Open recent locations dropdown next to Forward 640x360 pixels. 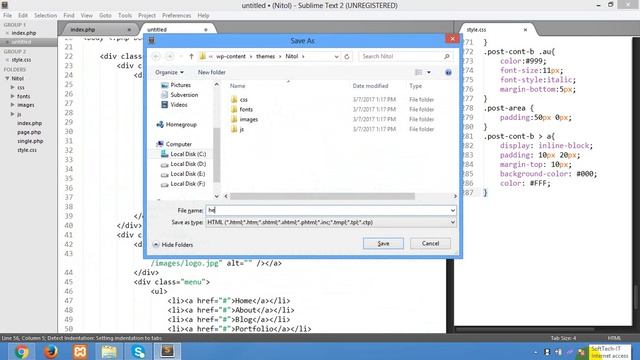(181, 56)
